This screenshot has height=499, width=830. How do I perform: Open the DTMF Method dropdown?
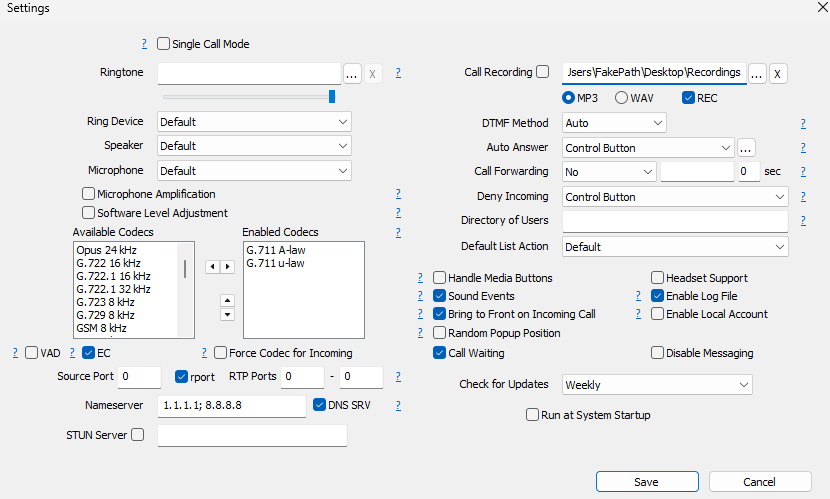[614, 123]
